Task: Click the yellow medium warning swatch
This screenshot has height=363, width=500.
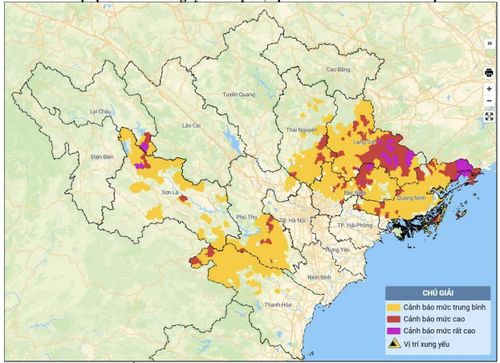Action: [x=393, y=307]
